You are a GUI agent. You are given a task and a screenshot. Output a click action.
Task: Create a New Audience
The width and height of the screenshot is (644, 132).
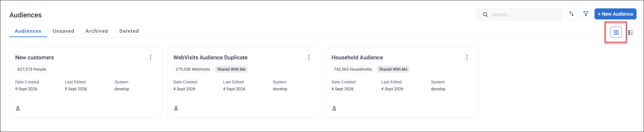[615, 14]
